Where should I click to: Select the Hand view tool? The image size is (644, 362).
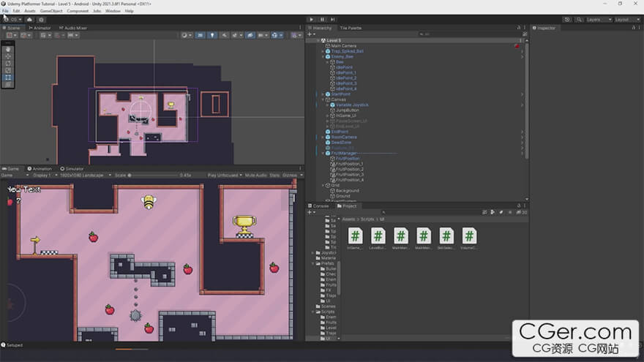[x=8, y=49]
